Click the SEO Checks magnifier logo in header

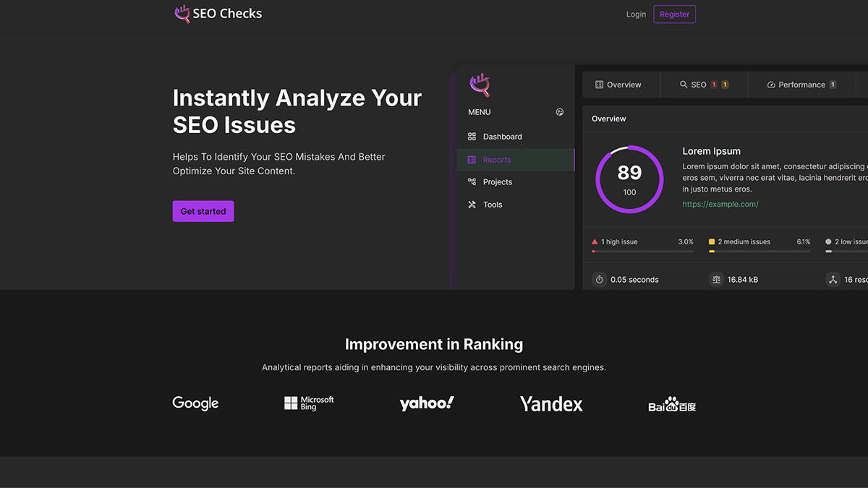pos(182,14)
